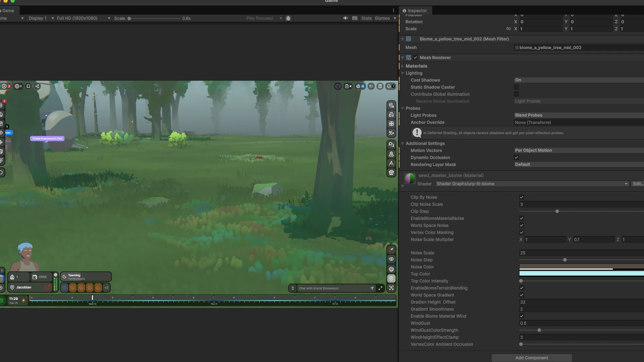
Task: Open the task clipboard icon in HUD
Action: click(x=348, y=86)
